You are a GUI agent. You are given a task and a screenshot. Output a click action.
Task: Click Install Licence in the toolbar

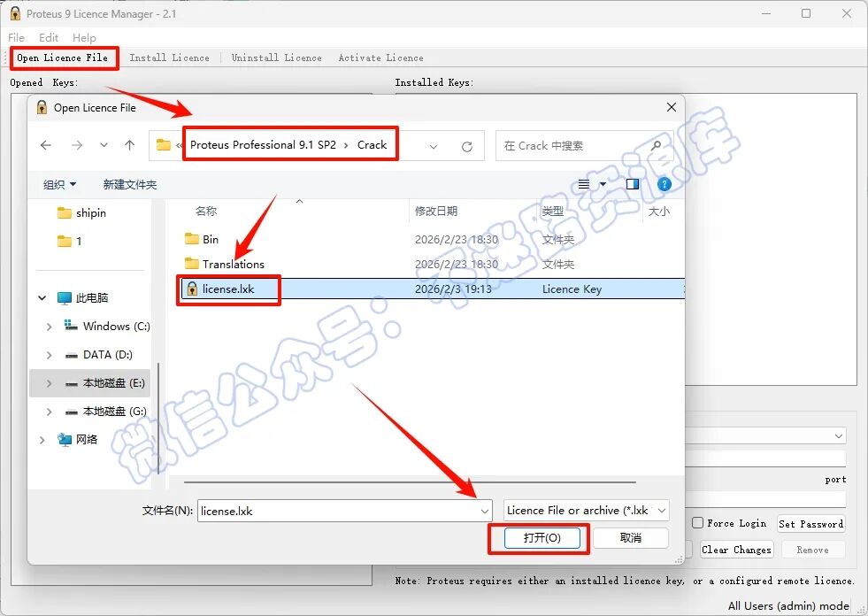169,58
